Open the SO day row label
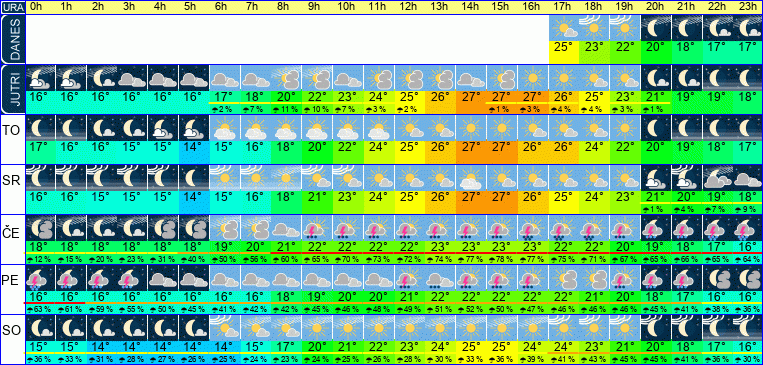 [11, 331]
